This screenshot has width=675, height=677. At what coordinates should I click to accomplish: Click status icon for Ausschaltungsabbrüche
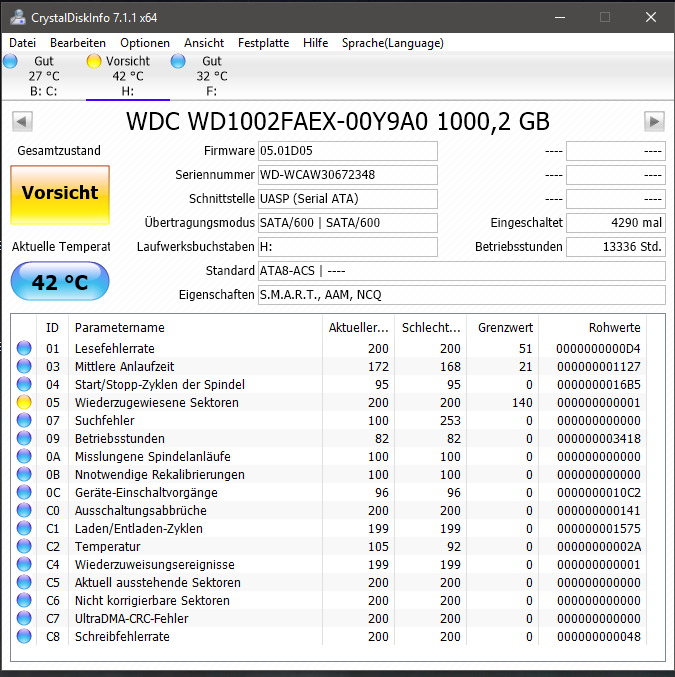[x=24, y=510]
